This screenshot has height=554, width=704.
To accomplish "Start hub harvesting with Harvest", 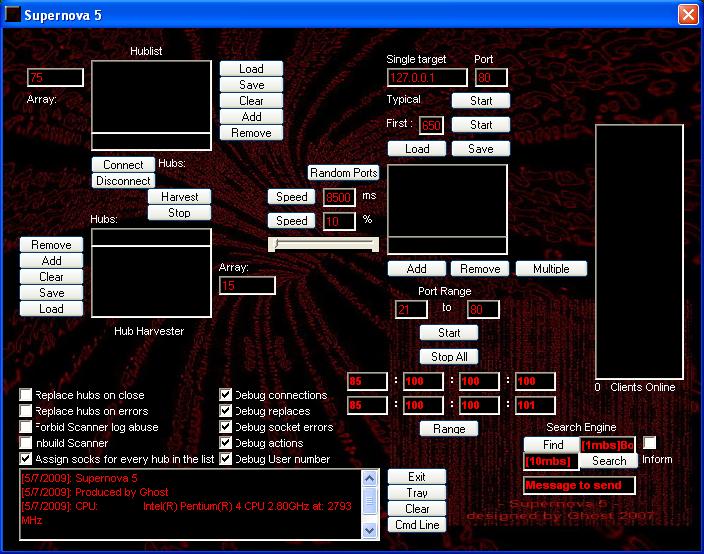I will click(x=180, y=197).
